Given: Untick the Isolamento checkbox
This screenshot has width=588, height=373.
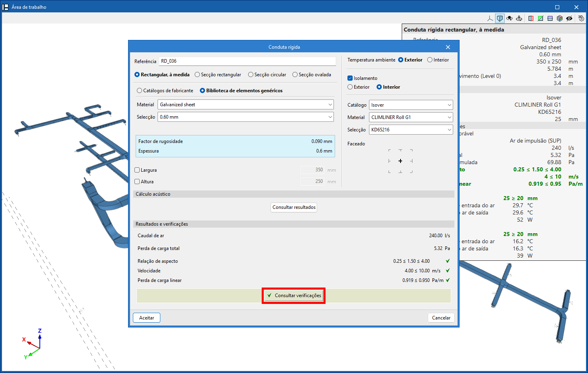Looking at the screenshot, I should click(x=350, y=78).
